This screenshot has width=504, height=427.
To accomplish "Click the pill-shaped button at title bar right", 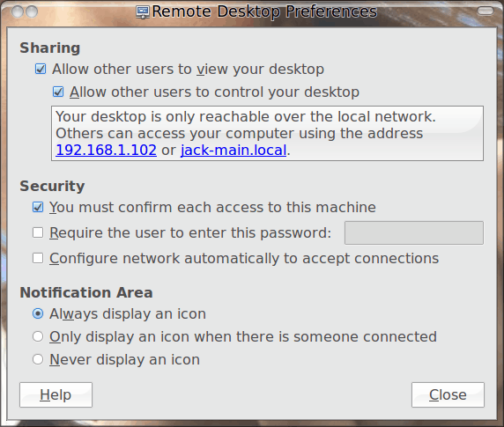I will click(485, 11).
